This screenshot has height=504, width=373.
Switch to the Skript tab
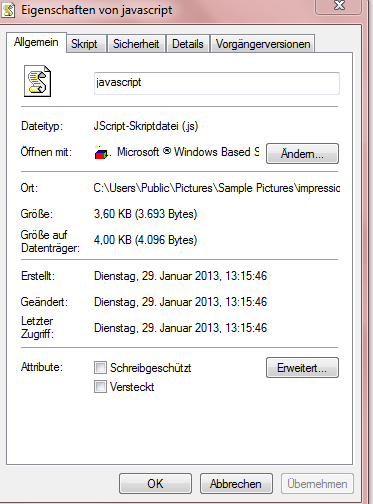(84, 44)
